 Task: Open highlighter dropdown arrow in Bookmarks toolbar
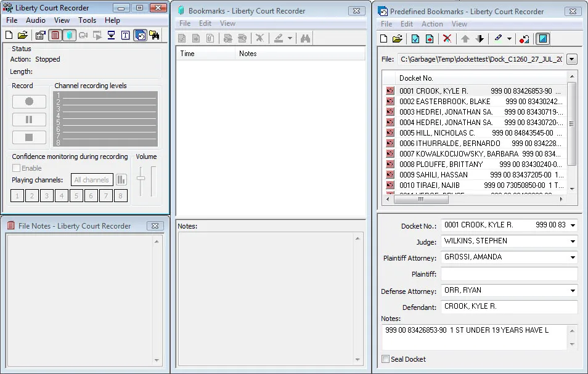pyautogui.click(x=290, y=38)
